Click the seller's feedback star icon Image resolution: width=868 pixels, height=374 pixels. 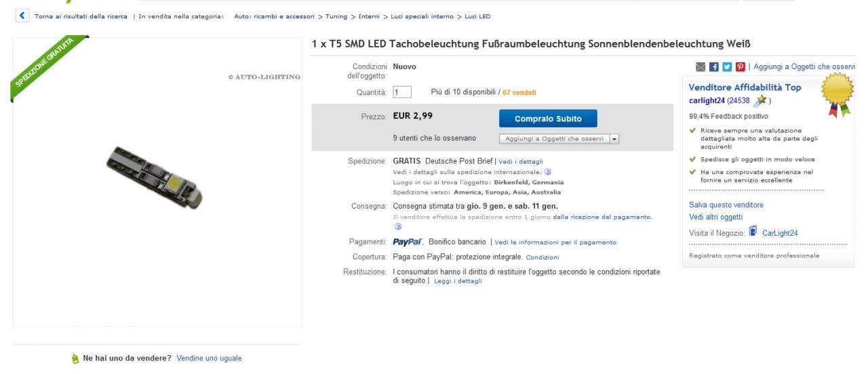click(x=761, y=100)
